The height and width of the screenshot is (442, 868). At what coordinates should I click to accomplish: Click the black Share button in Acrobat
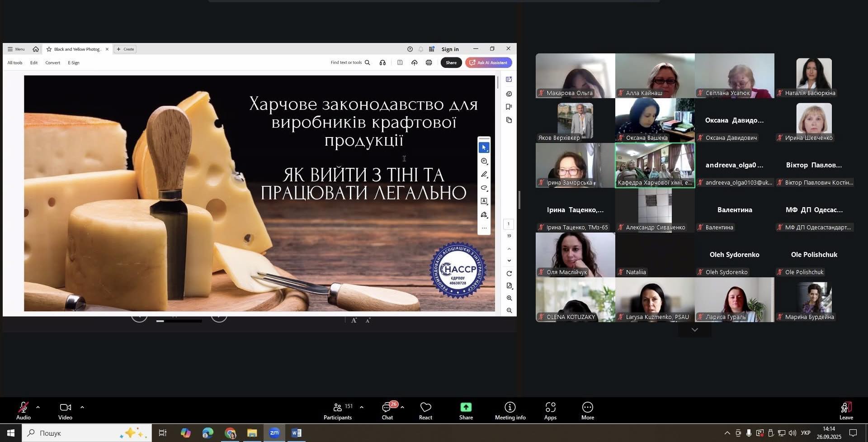(x=451, y=63)
